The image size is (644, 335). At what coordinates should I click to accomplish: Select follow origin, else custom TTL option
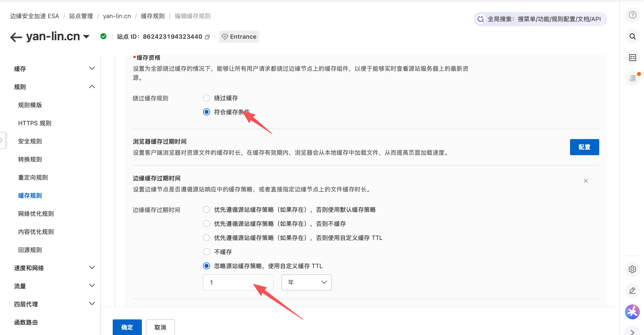coord(207,238)
